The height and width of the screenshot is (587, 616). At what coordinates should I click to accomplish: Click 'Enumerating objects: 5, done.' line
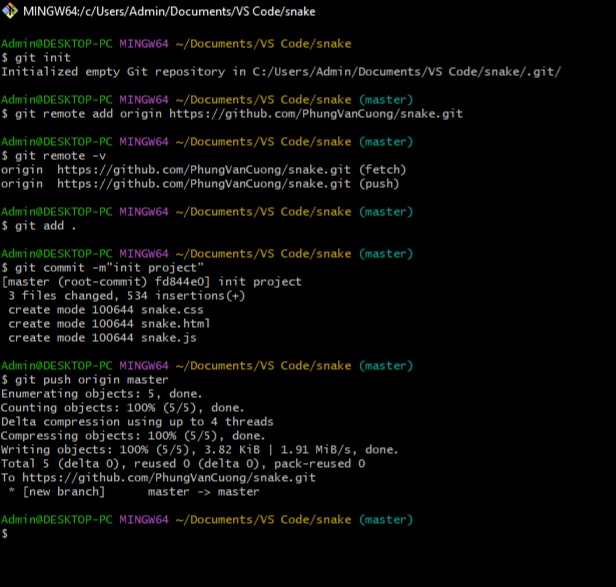tap(101, 394)
